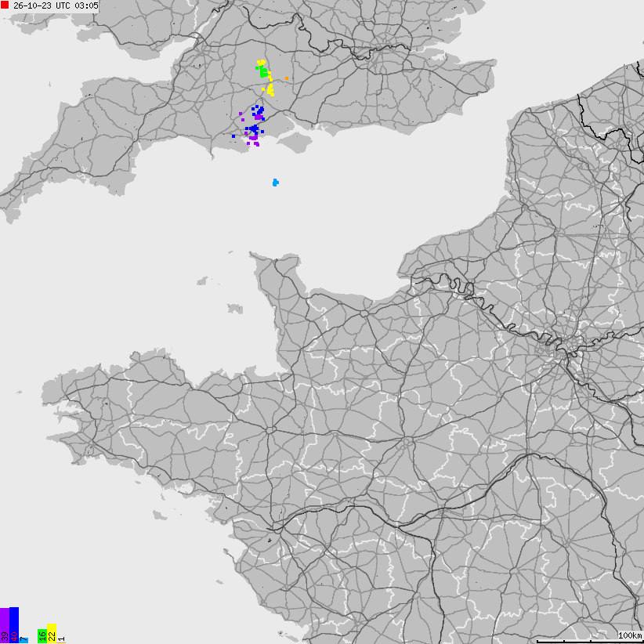This screenshot has width=644, height=644.
Task: Select the light blue legend bar labeled 7
Action: (x=24, y=640)
